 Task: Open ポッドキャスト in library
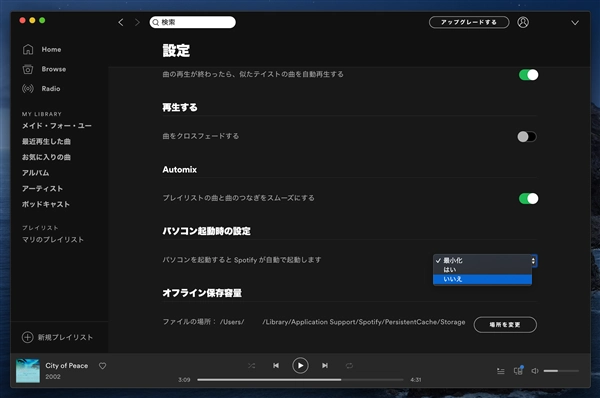tap(46, 204)
